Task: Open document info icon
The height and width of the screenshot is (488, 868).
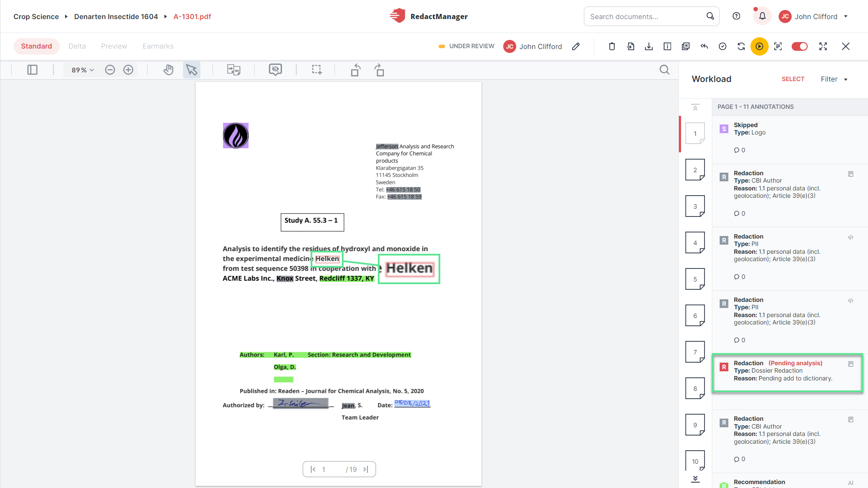Action: 668,46
